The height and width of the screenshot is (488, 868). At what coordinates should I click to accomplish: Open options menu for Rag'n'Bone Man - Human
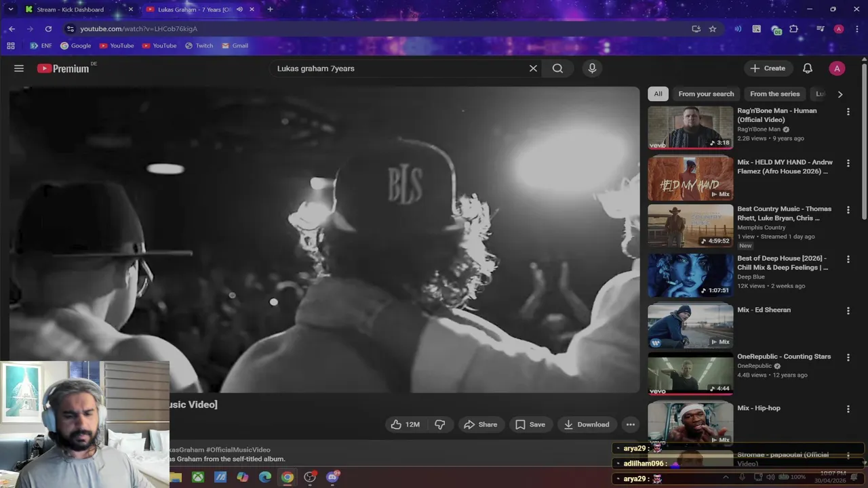tap(848, 112)
